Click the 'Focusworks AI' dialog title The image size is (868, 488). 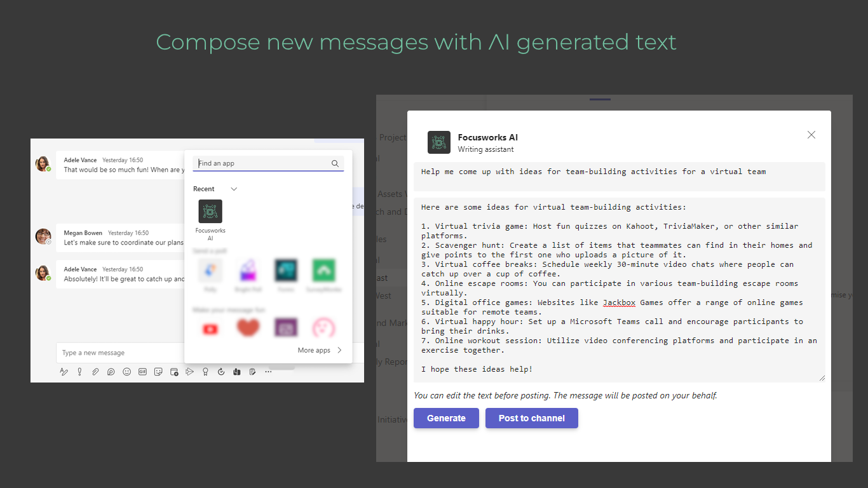pos(488,137)
